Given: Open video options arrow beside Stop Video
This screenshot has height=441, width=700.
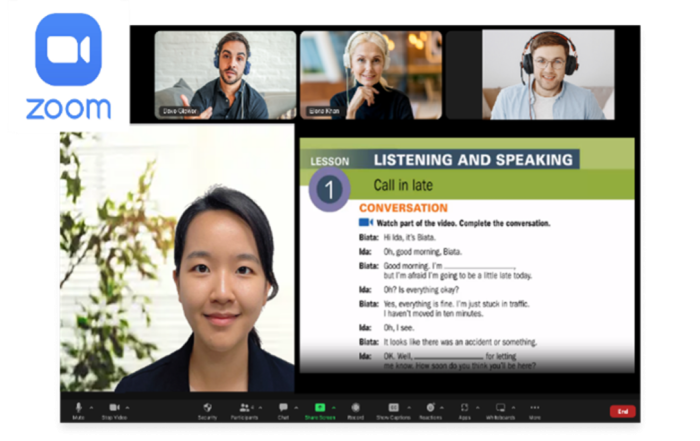Looking at the screenshot, I should (128, 408).
